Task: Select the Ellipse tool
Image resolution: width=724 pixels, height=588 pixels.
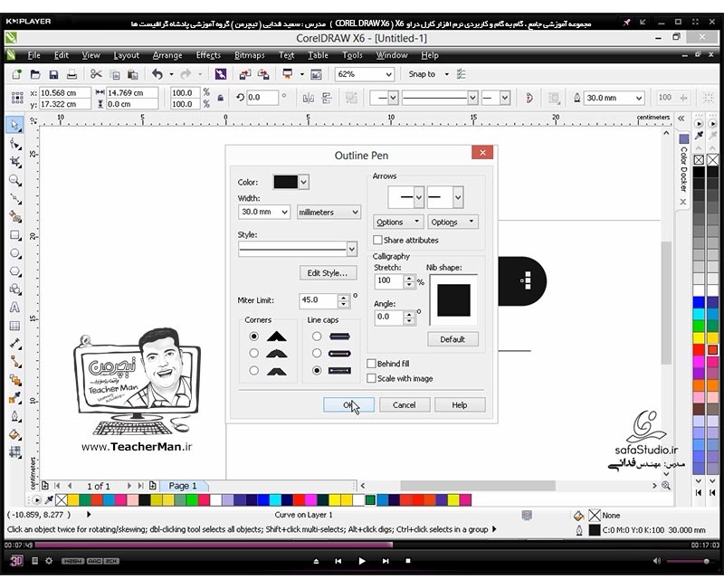Action: click(x=14, y=253)
